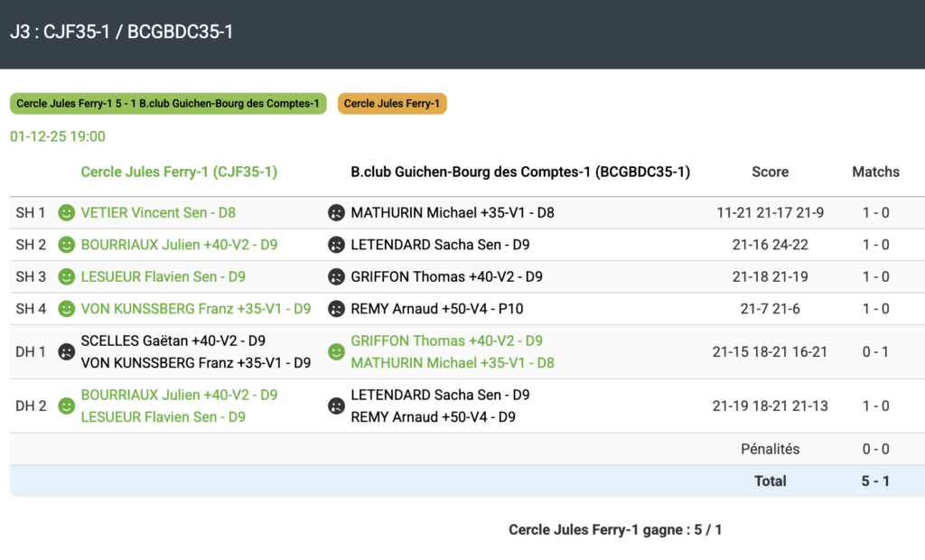Click the orange Cercle Jules Ferry-1 badge
The image size is (925, 560).
coord(392,104)
